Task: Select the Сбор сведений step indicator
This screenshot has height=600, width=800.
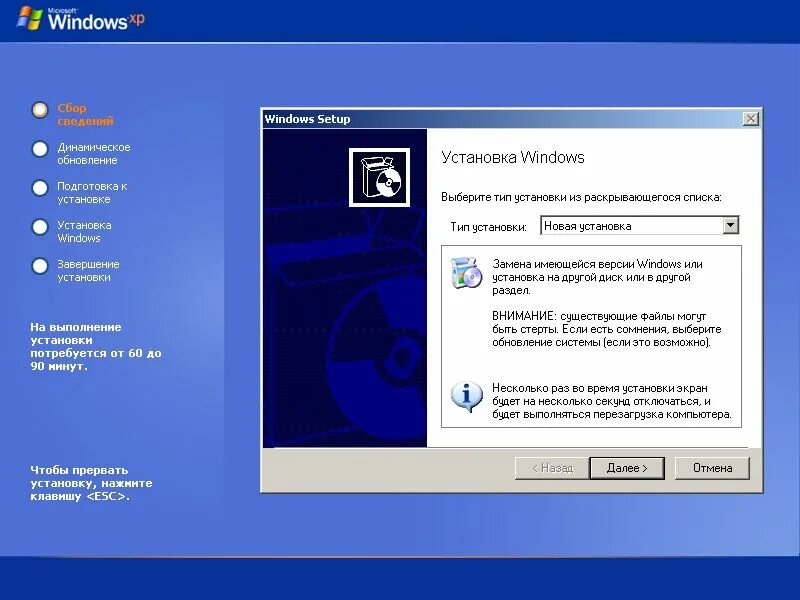Action: [x=40, y=110]
